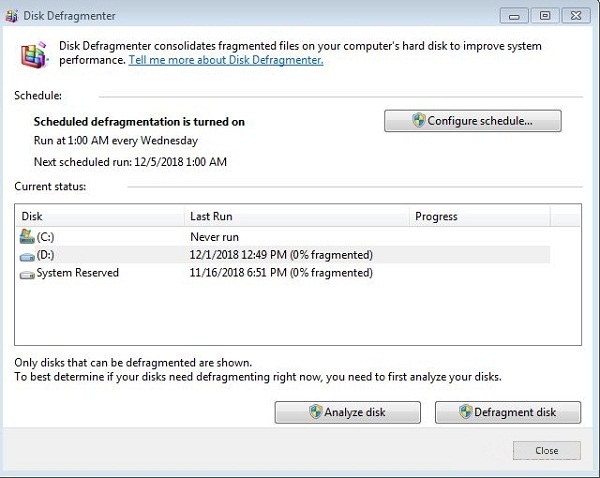This screenshot has width=600, height=478.
Task: Open the Tell me more about Disk Defragmenter link
Action: coord(225,60)
